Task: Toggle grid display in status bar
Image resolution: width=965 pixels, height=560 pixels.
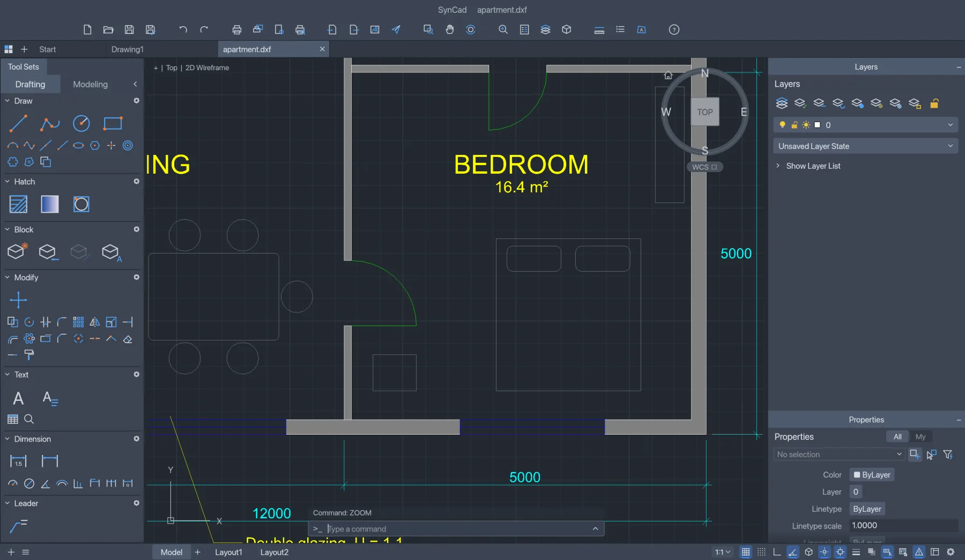Action: 746,552
